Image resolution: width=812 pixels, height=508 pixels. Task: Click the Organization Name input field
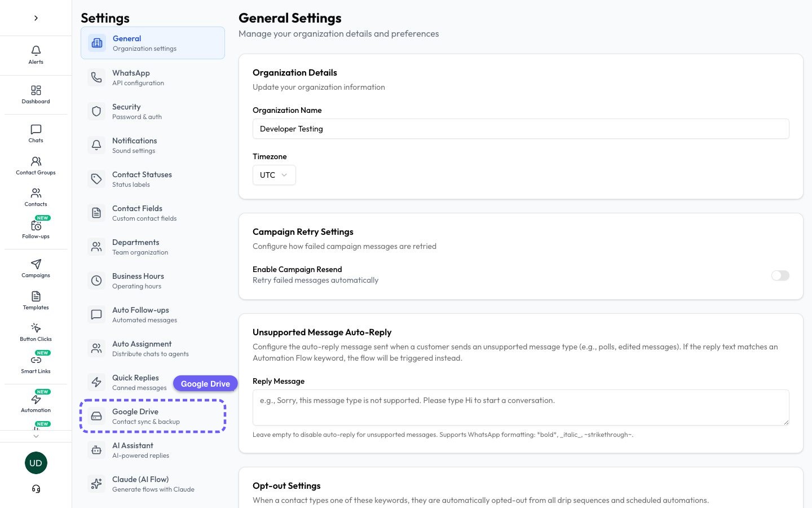[x=521, y=129]
